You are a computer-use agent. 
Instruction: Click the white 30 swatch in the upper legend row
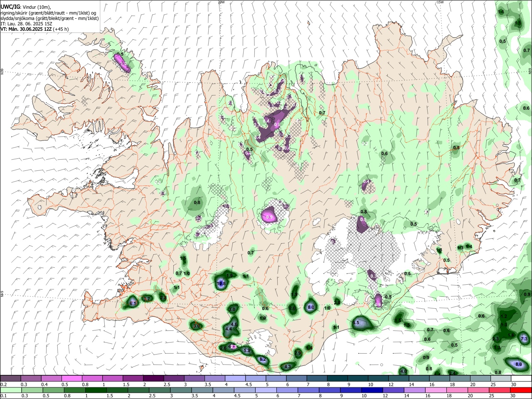click(x=521, y=378)
